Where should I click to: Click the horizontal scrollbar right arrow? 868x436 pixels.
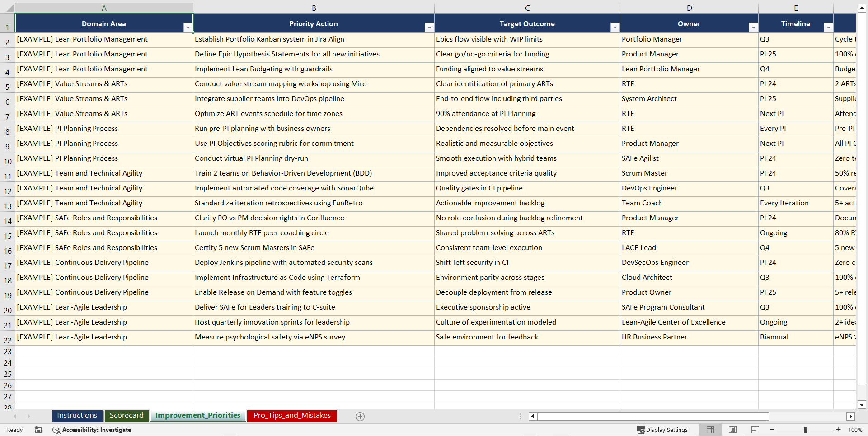coord(851,416)
